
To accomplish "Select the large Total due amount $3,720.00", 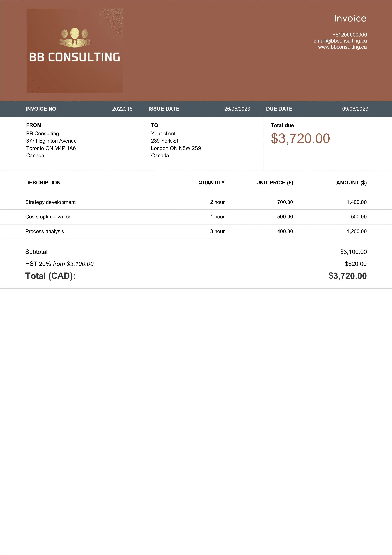I will pos(300,139).
